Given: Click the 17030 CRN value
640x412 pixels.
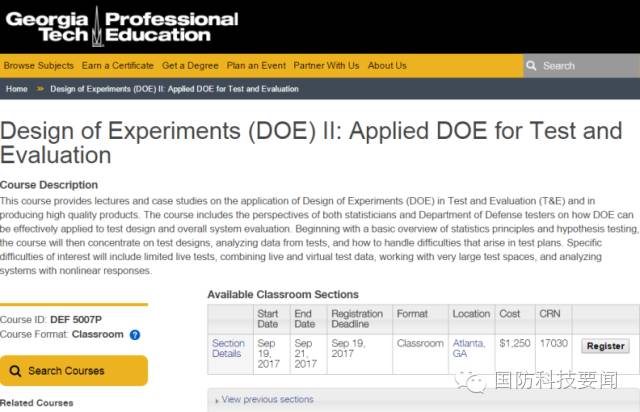Looking at the screenshot, I should pyautogui.click(x=553, y=343).
